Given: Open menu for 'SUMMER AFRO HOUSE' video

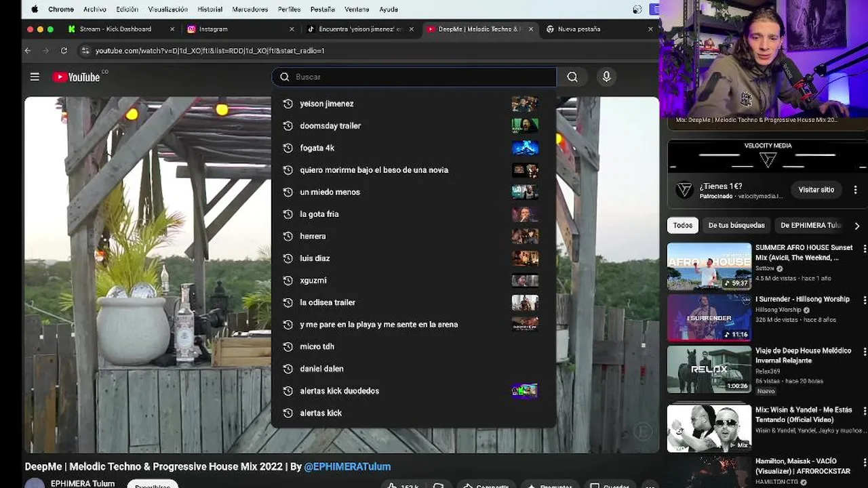Looking at the screenshot, I should (864, 249).
